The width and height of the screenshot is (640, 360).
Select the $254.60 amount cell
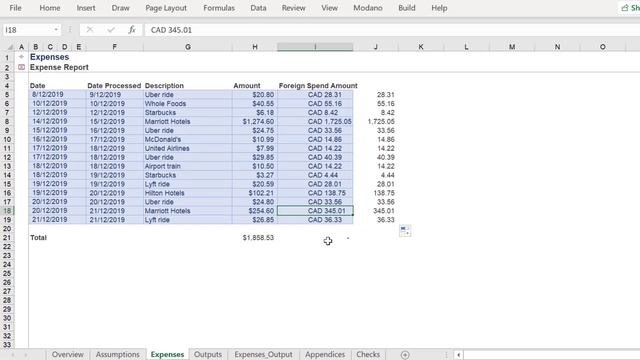coord(255,211)
